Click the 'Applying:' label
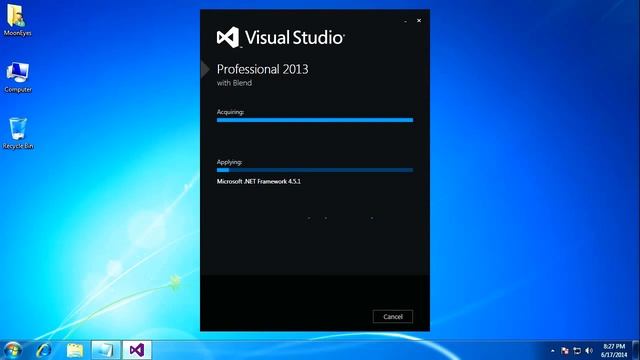Viewport: 640px width, 360px height. pyautogui.click(x=229, y=162)
